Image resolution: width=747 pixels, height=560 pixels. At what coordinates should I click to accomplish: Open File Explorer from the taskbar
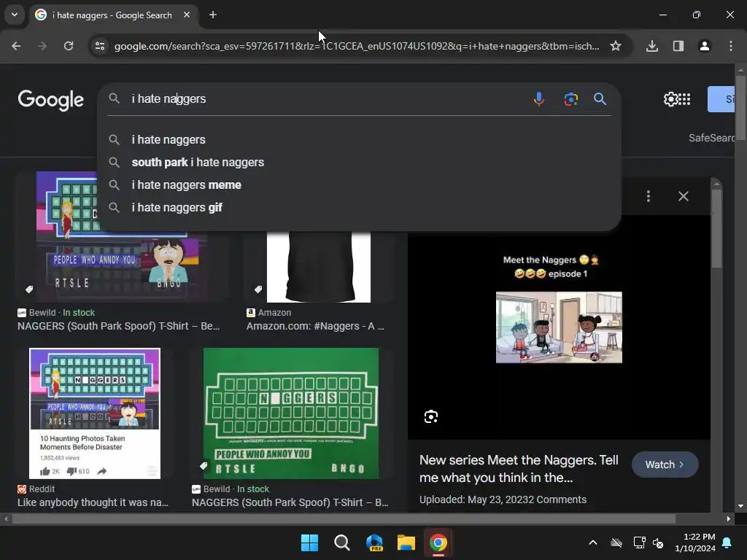point(406,542)
